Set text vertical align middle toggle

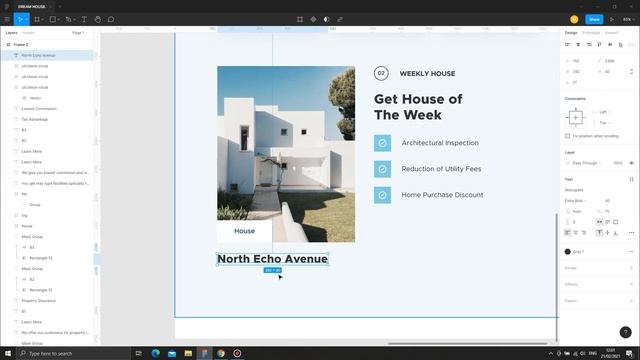pyautogui.click(x=607, y=233)
